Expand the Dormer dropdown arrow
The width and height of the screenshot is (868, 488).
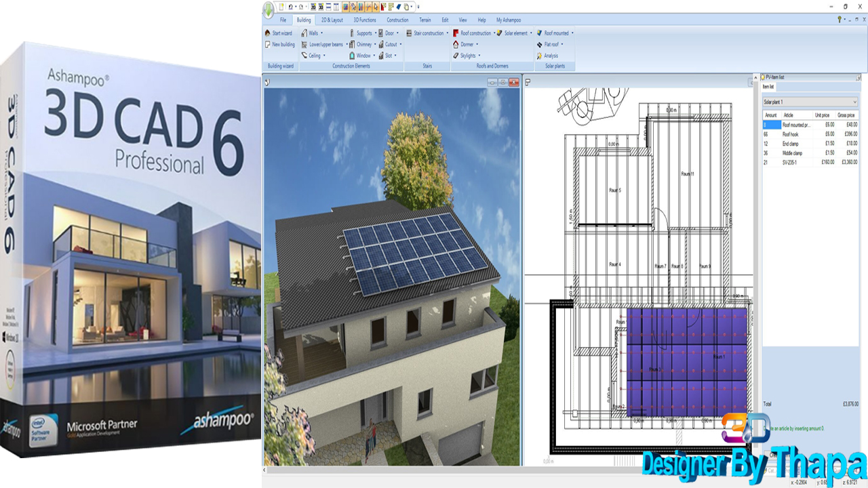click(477, 44)
